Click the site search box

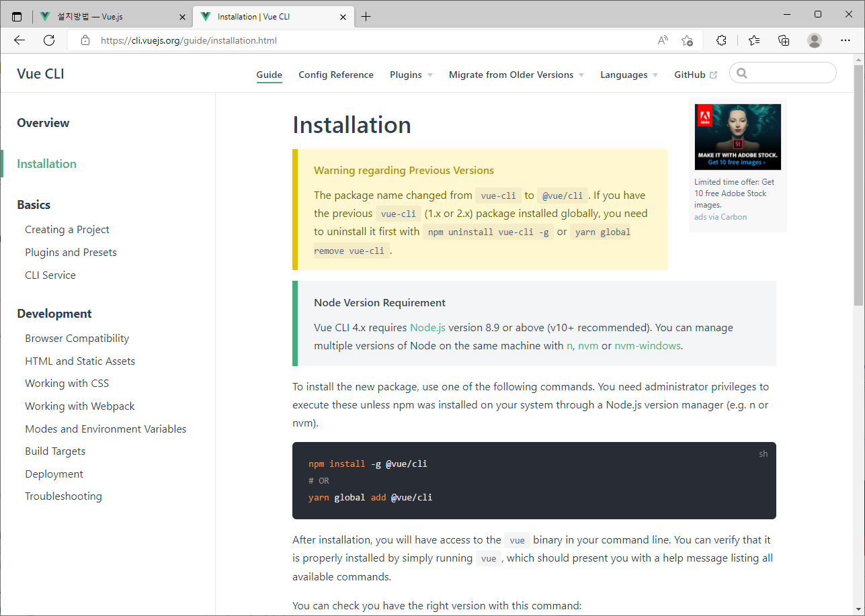(x=783, y=73)
